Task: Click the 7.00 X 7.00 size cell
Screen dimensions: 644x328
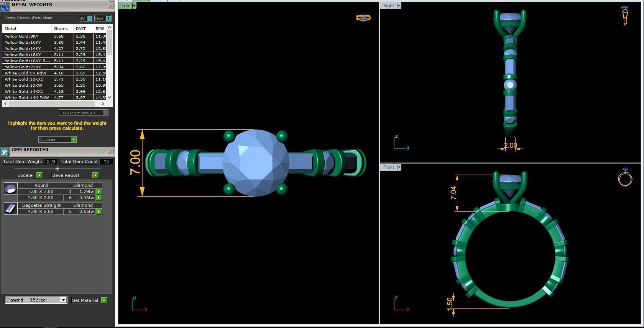Action: 40,191
